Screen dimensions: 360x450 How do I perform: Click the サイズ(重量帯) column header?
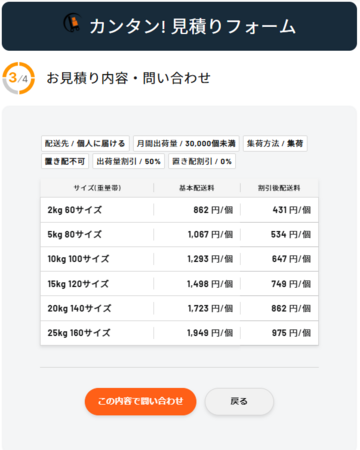[x=97, y=188]
